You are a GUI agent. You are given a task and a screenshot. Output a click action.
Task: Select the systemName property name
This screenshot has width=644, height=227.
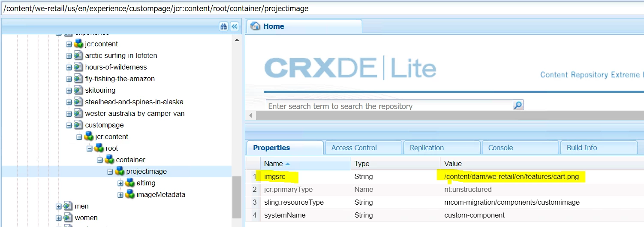(x=285, y=215)
